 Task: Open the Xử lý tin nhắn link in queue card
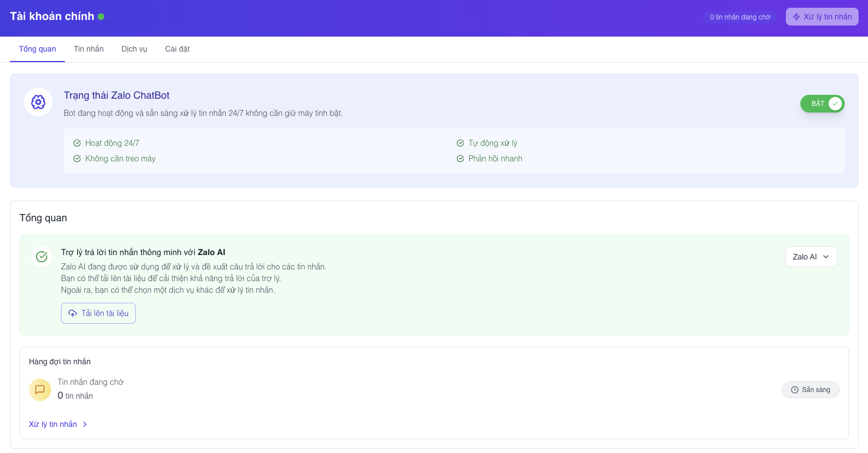[x=53, y=424]
